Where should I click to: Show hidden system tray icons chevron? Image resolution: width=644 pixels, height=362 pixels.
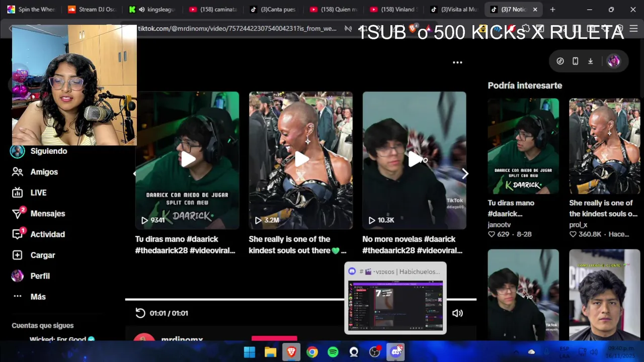(516, 352)
